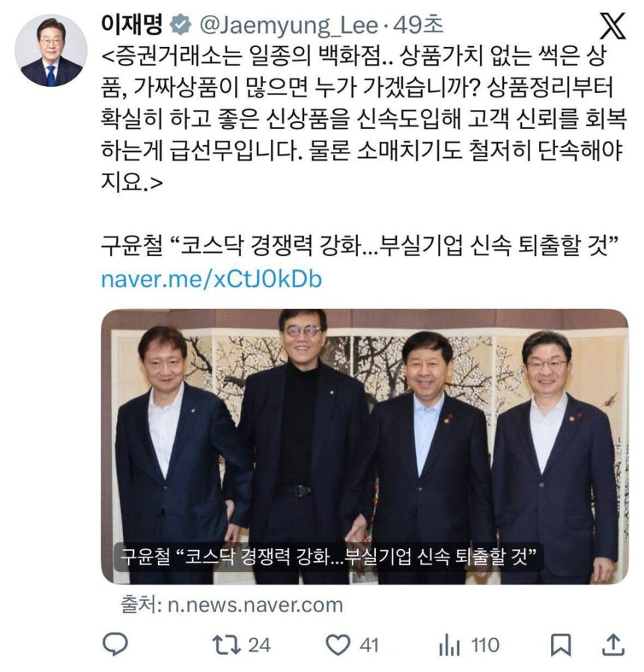Click the card headline overlay caption
The image size is (644, 672).
coord(329,558)
